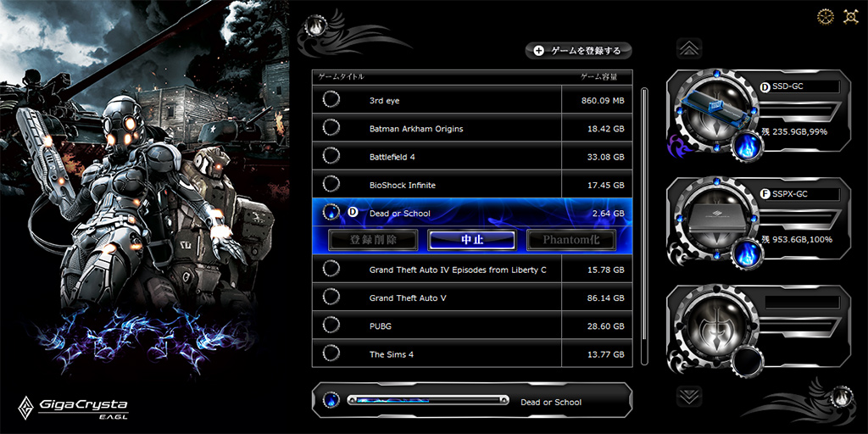
Task: Click the flame icon beside the progress bar
Action: pyautogui.click(x=331, y=400)
